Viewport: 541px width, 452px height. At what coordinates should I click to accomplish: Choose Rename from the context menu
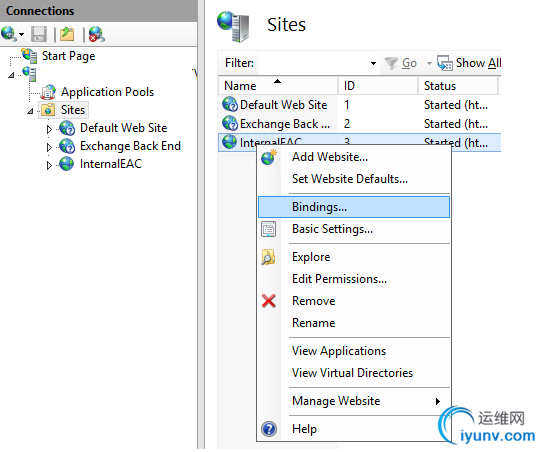[354, 323]
